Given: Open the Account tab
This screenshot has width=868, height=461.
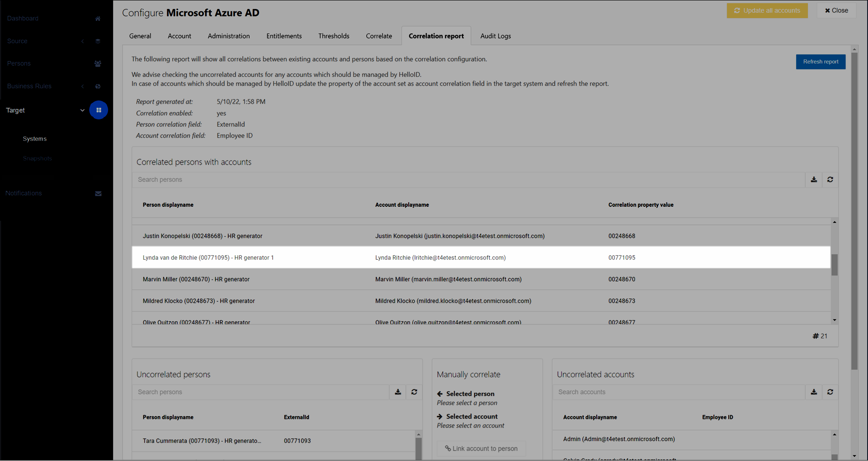Looking at the screenshot, I should pyautogui.click(x=179, y=36).
